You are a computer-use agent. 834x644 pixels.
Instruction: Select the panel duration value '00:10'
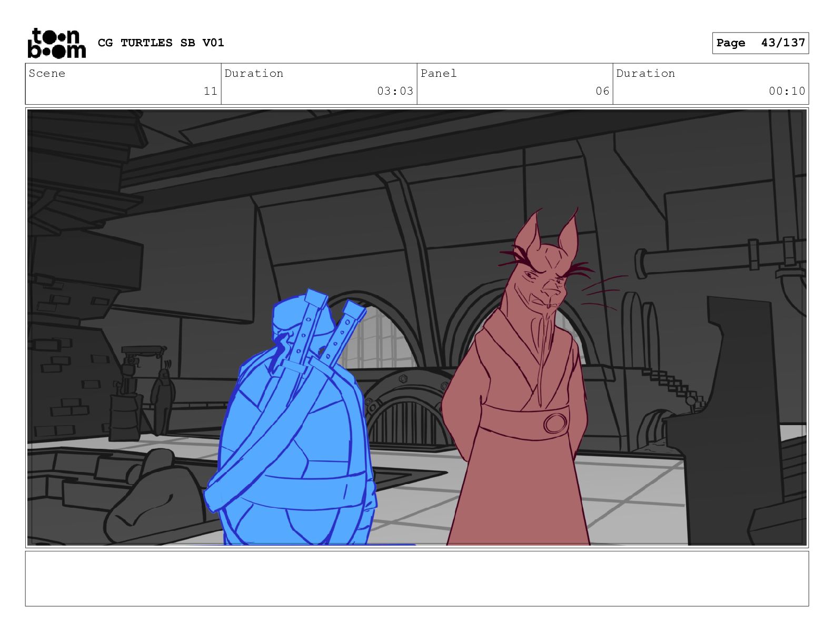click(787, 91)
